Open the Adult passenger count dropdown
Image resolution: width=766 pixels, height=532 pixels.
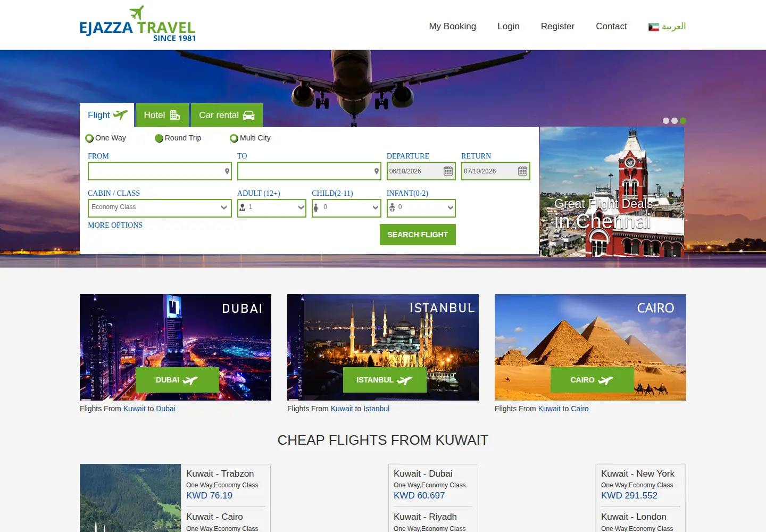pos(272,208)
